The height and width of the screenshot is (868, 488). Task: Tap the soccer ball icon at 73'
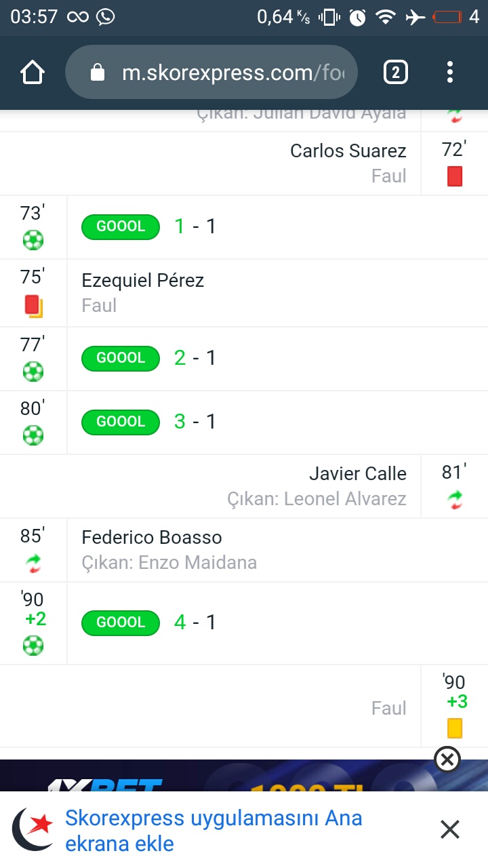pos(33,239)
